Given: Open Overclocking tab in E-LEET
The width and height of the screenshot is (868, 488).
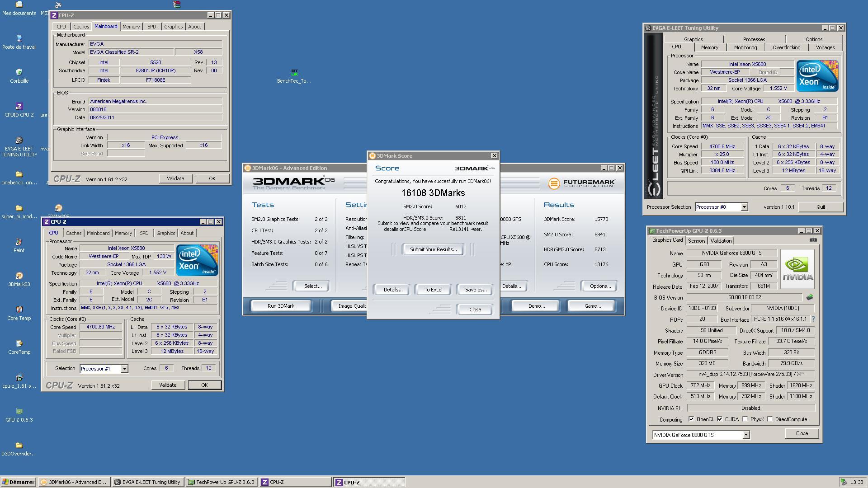Looking at the screenshot, I should coord(786,47).
